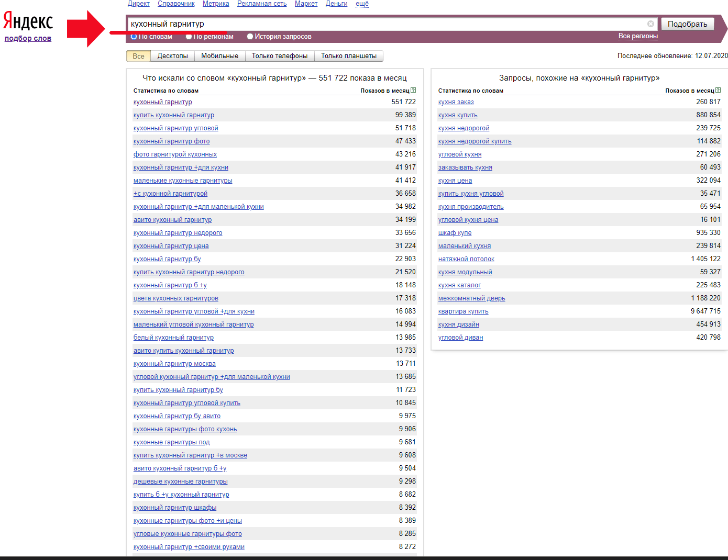Open 'натяжной потолок' link
The image size is (728, 560).
click(x=466, y=259)
